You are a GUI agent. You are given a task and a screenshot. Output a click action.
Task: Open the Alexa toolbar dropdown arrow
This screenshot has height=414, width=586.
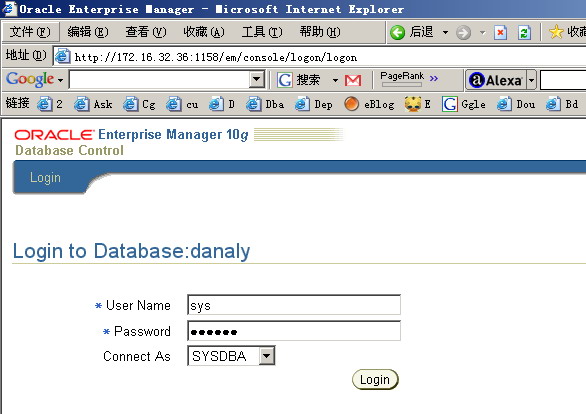531,80
